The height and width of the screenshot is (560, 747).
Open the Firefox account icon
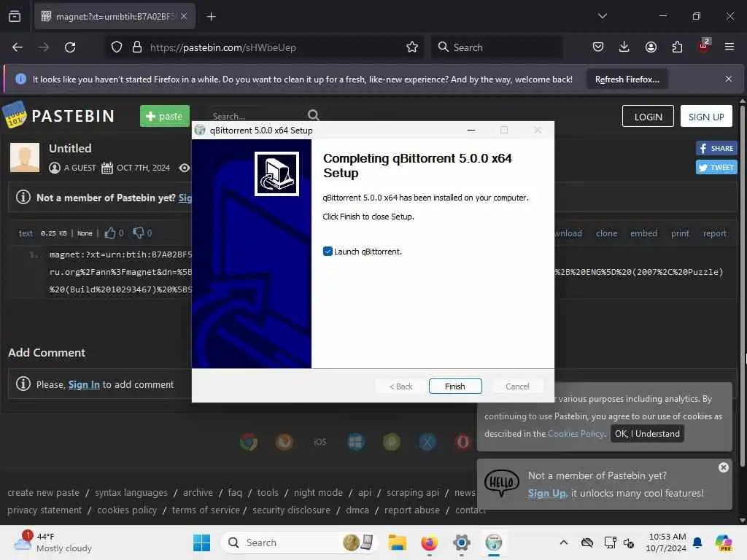point(651,47)
